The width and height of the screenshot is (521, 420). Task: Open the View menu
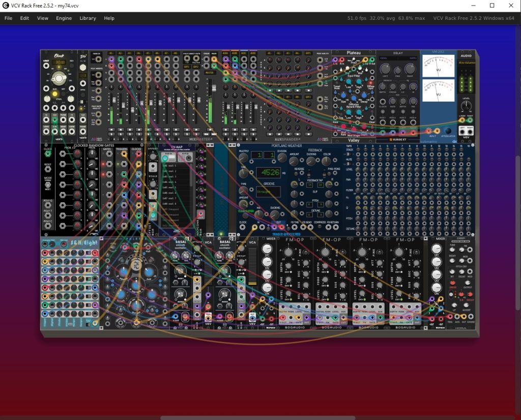coord(43,18)
